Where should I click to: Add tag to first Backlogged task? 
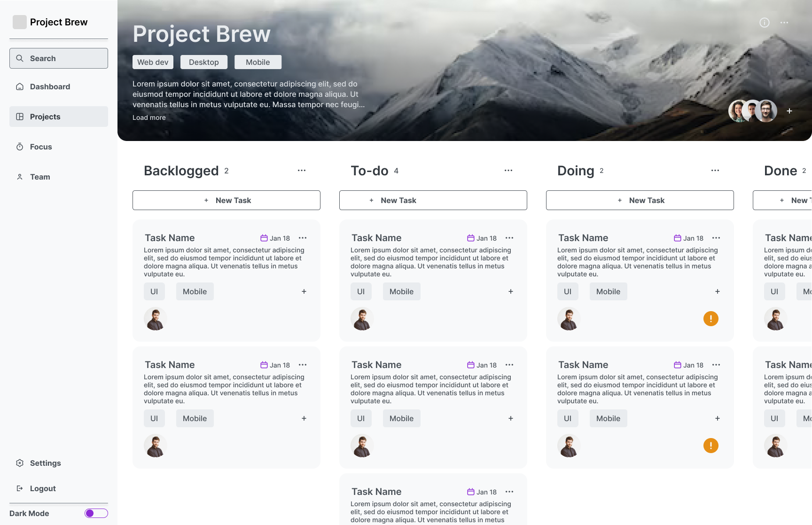(304, 291)
